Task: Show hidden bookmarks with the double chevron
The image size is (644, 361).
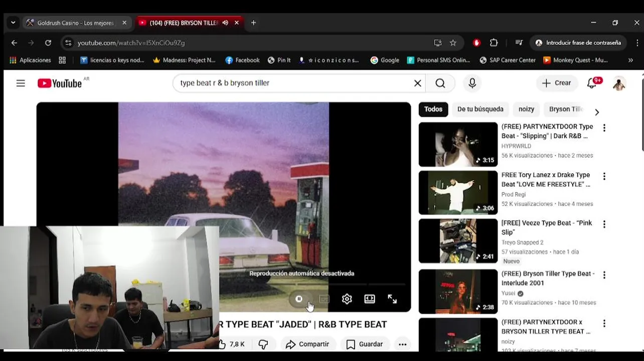Action: pos(630,60)
